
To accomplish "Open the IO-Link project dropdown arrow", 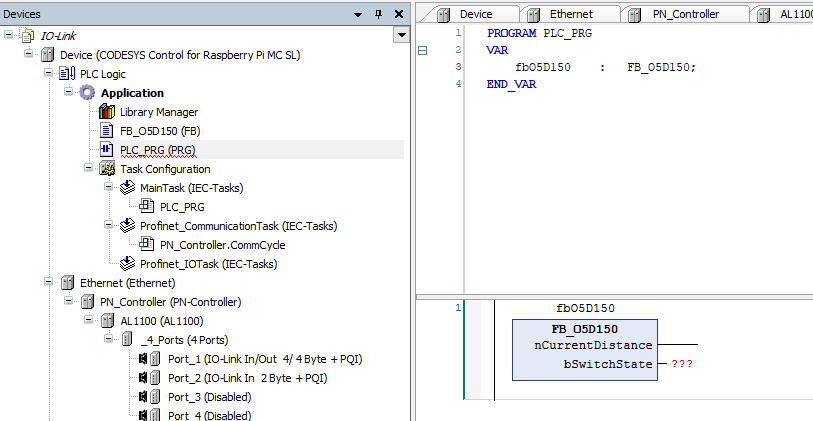I will click(x=401, y=36).
